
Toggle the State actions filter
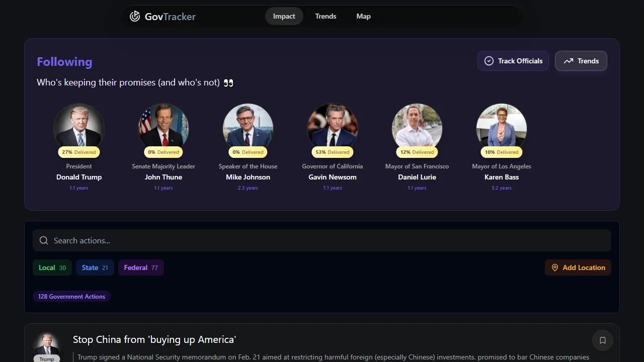95,267
